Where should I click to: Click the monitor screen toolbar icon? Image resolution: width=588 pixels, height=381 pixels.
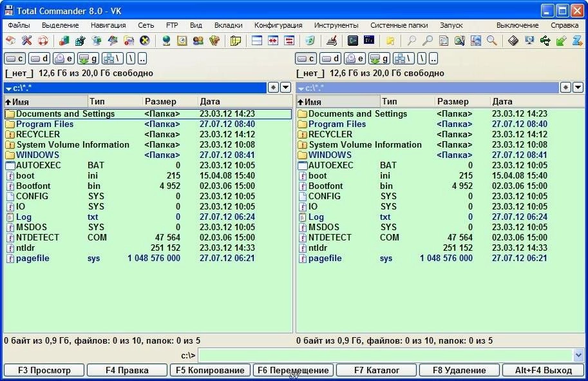[529, 40]
